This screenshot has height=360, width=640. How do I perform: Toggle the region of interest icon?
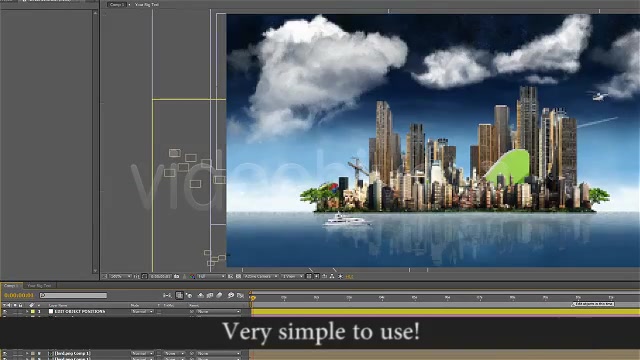point(230,276)
